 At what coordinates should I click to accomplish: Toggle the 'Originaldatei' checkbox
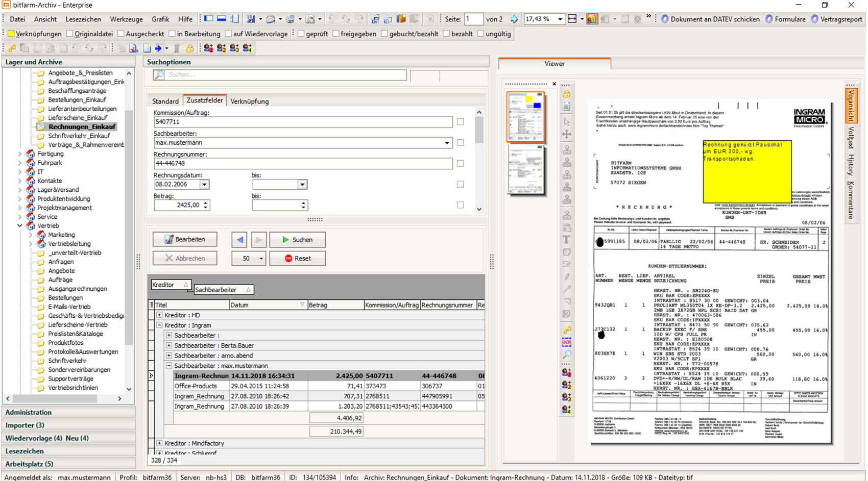(x=70, y=34)
